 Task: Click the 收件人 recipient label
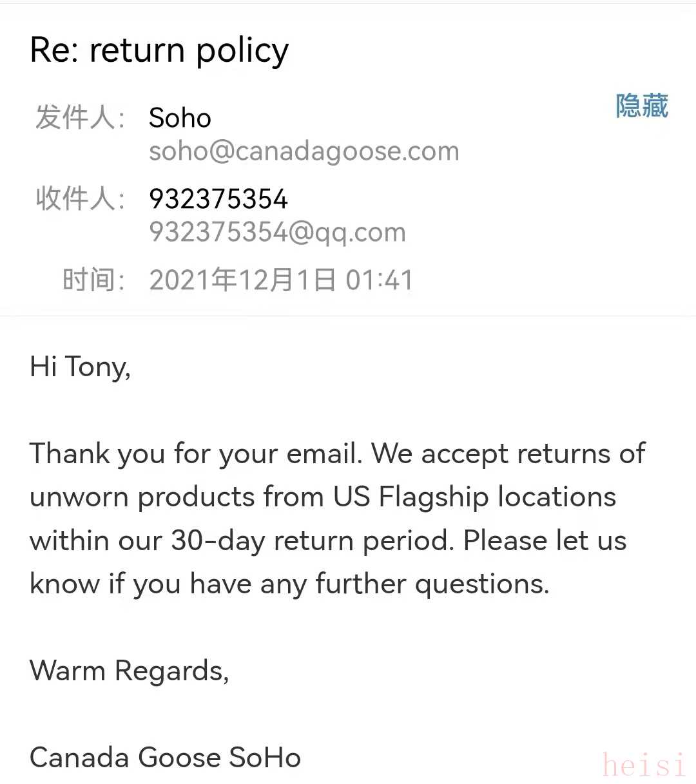click(79, 198)
